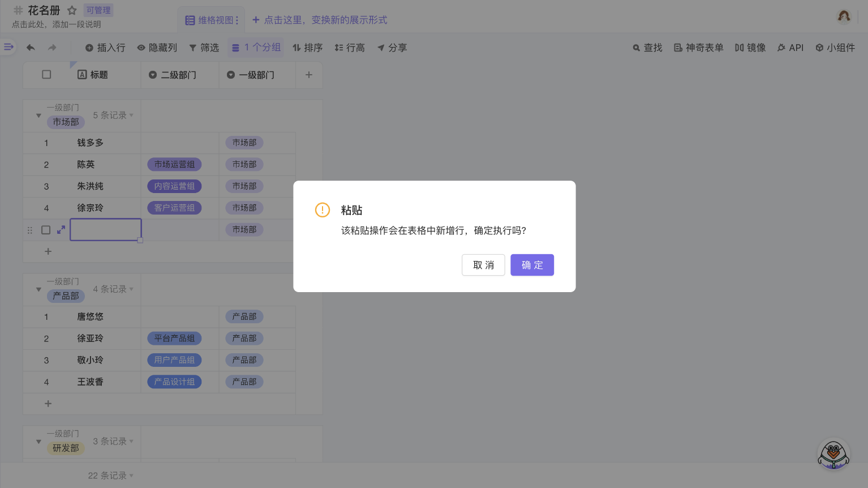The width and height of the screenshot is (868, 488).
Task: Star the 花名册 datasheet as favorite
Action: [72, 10]
